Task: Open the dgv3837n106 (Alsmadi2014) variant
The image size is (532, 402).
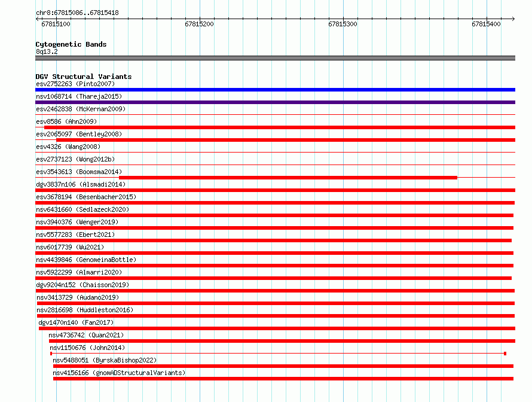Action: 81,184
